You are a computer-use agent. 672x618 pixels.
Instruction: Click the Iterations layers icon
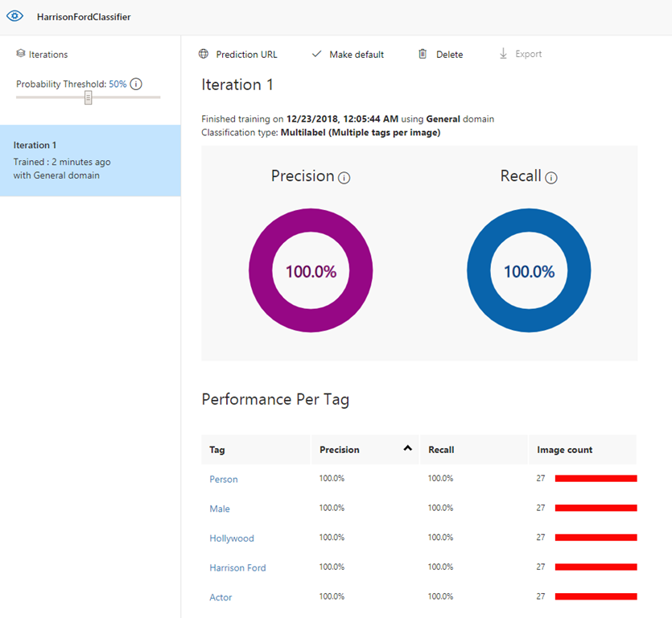point(21,54)
